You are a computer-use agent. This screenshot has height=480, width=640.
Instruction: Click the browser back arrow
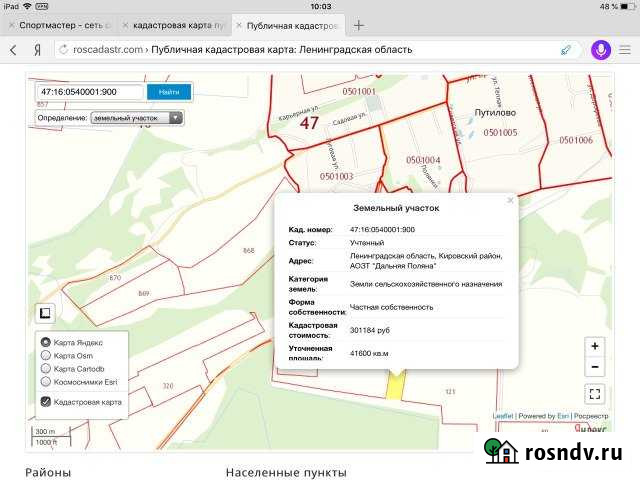point(13,49)
